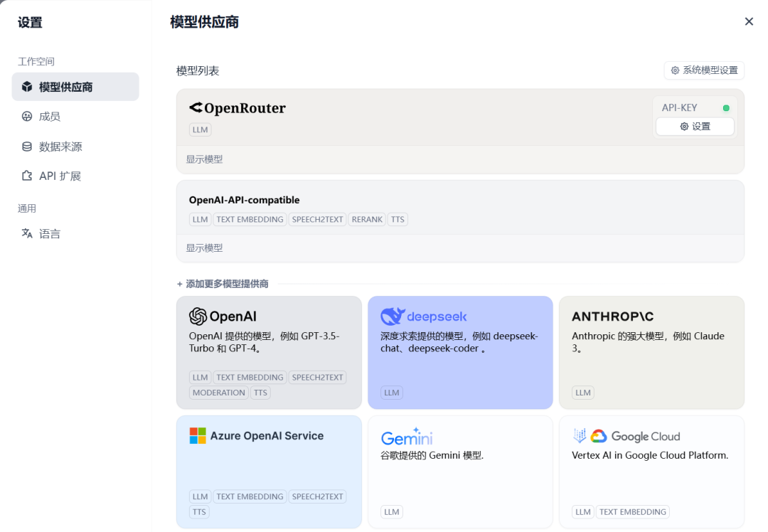The image size is (768, 532).
Task: Click SPEECH2TEXT tag in OpenAI-API-compatible
Action: [x=317, y=220]
